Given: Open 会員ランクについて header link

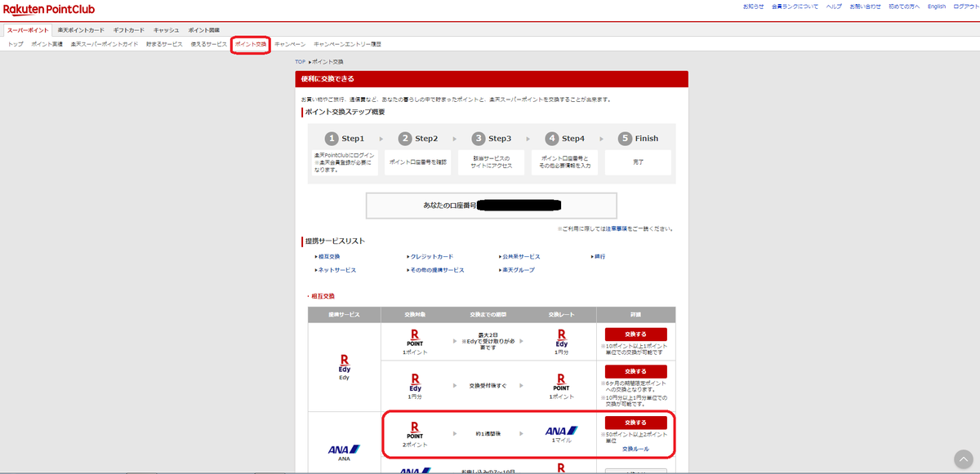Looking at the screenshot, I should (795, 7).
